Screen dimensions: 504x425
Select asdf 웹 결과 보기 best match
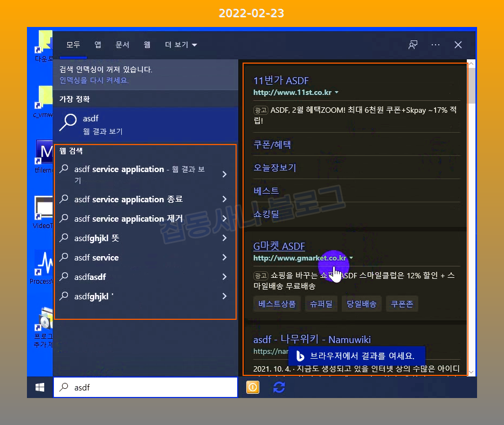(146, 125)
